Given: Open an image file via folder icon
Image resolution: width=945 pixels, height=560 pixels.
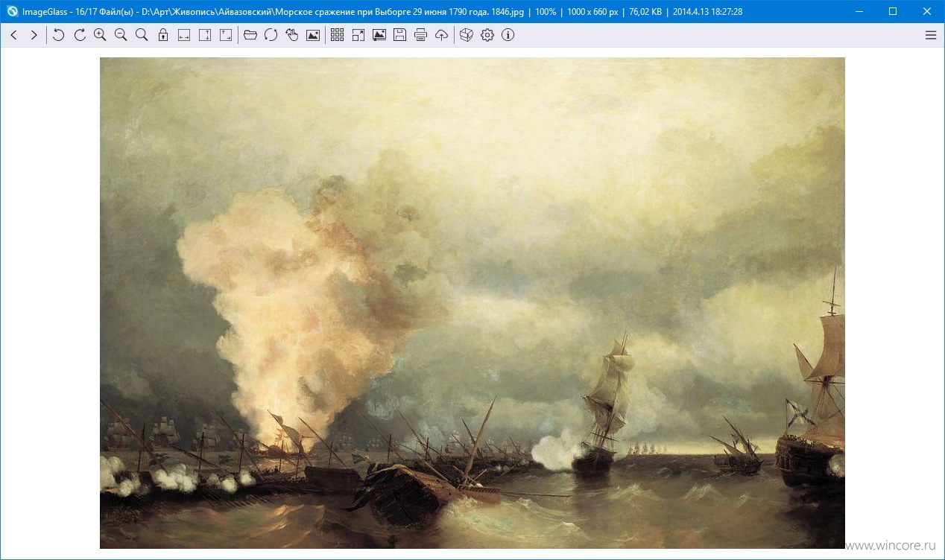Looking at the screenshot, I should click(x=250, y=35).
